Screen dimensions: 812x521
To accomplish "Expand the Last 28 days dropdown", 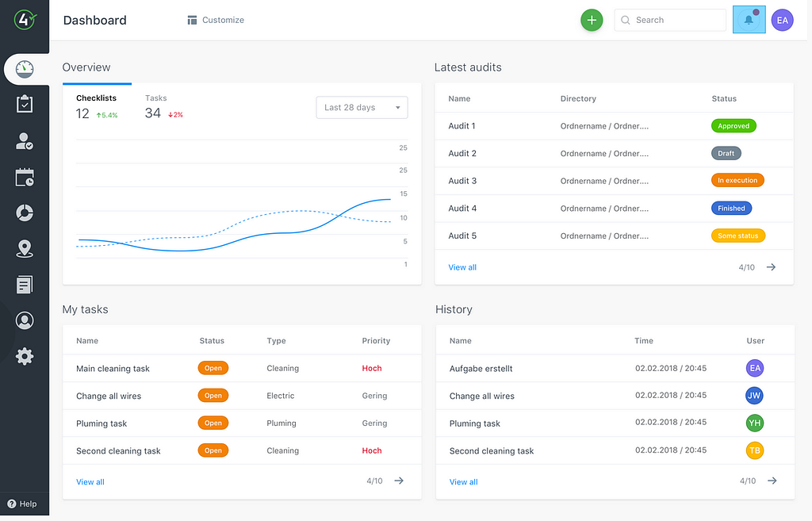I will coord(362,107).
